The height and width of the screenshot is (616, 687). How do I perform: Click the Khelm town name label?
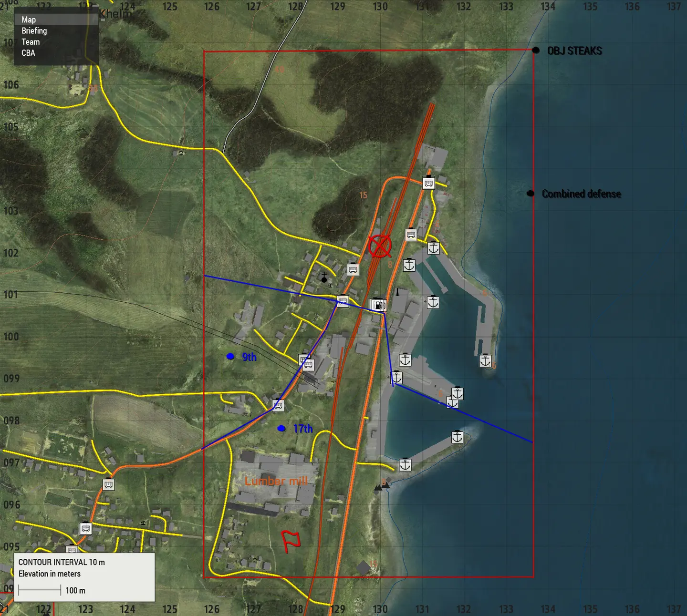[x=115, y=14]
